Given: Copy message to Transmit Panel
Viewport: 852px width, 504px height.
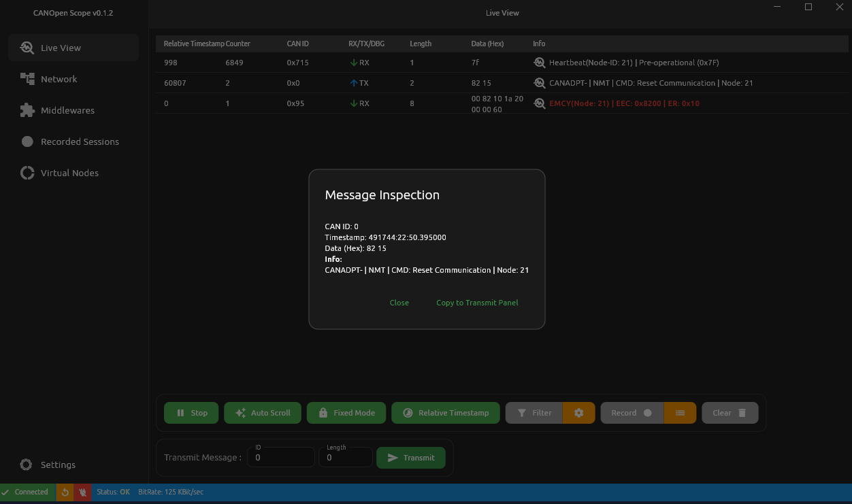Looking at the screenshot, I should [x=477, y=303].
